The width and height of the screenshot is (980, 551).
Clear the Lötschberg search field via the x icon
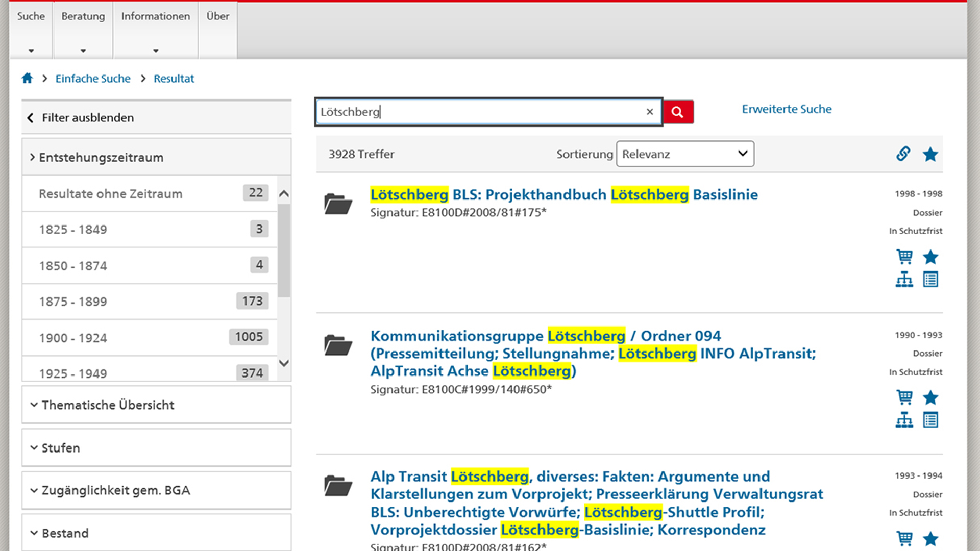(x=650, y=112)
